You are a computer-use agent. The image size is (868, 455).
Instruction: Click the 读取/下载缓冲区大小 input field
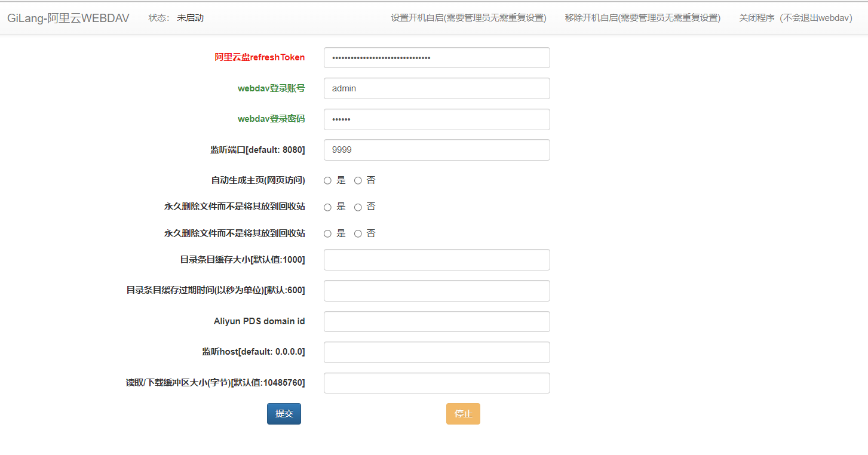coord(437,383)
